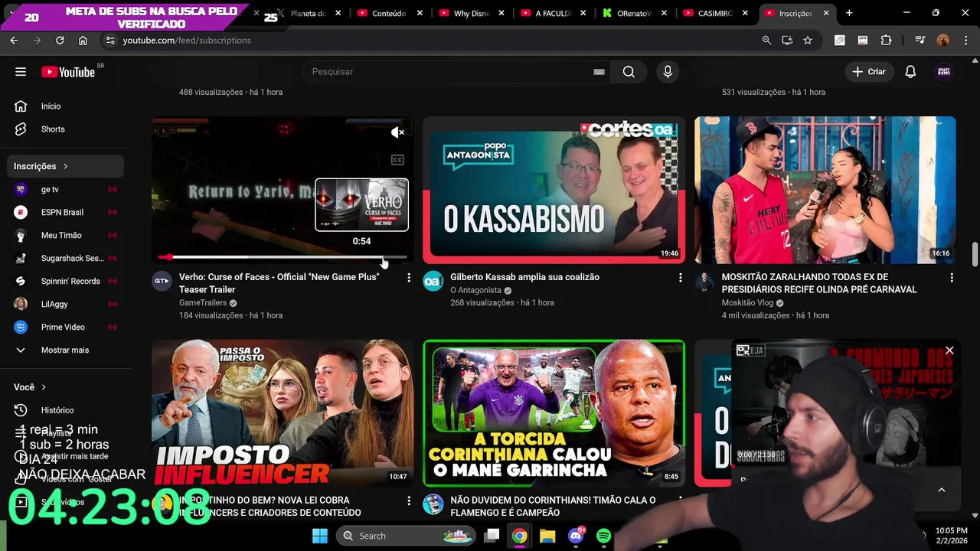
Task: Play the Torcida Corinthiana video thumbnail
Action: point(554,413)
